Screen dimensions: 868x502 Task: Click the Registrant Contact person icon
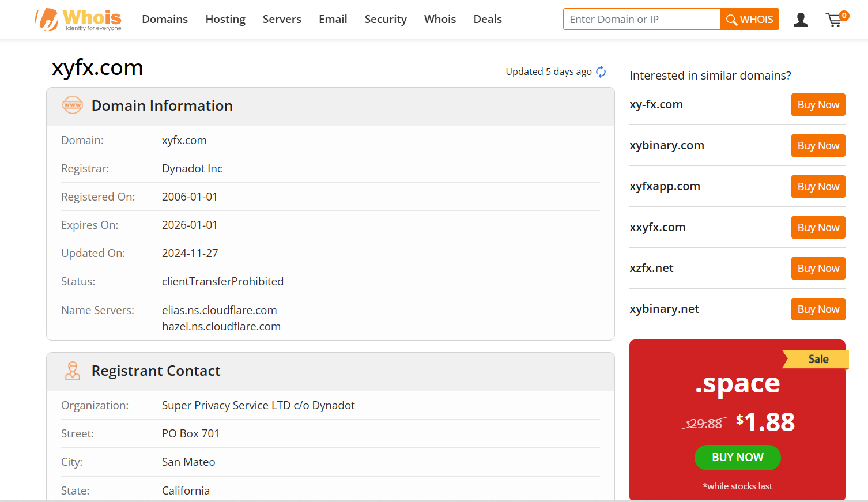point(73,371)
